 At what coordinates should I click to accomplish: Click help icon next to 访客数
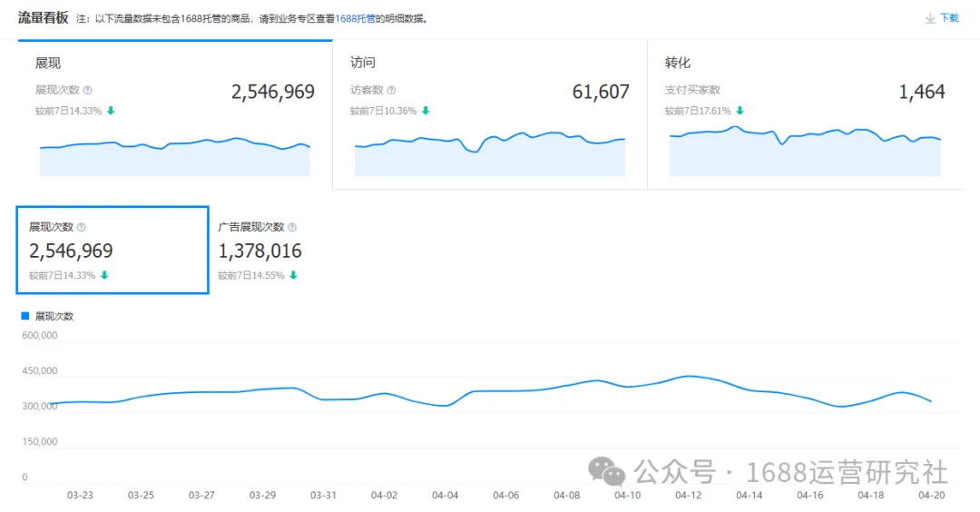point(391,90)
